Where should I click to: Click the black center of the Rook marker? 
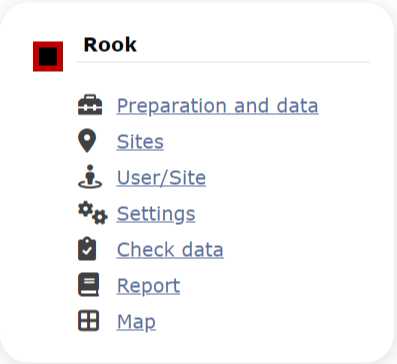pyautogui.click(x=48, y=56)
